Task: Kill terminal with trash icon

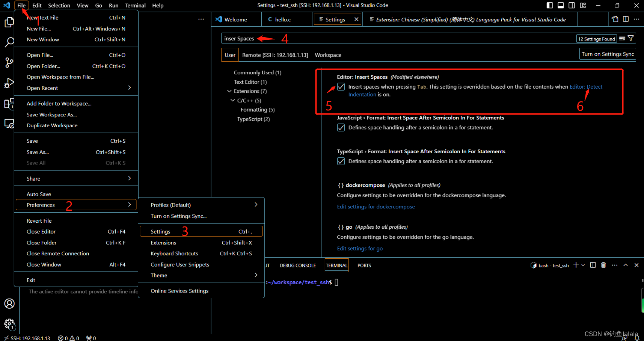Action: (x=603, y=265)
